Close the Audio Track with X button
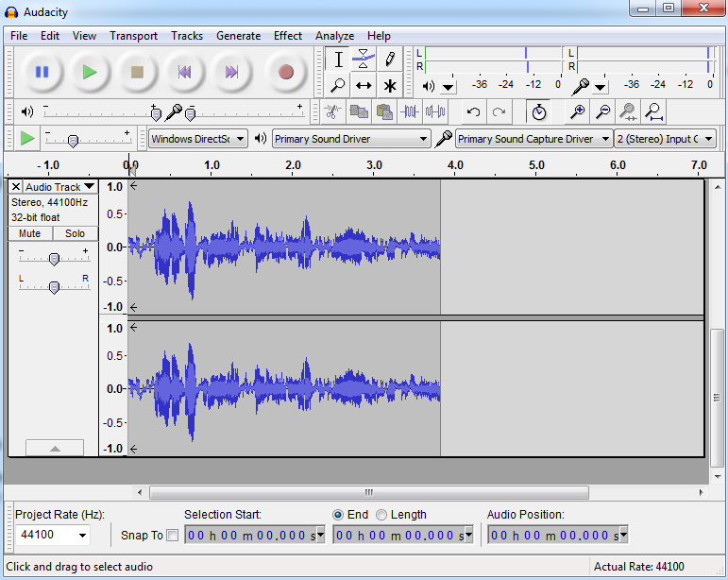This screenshot has width=728, height=580. click(16, 187)
